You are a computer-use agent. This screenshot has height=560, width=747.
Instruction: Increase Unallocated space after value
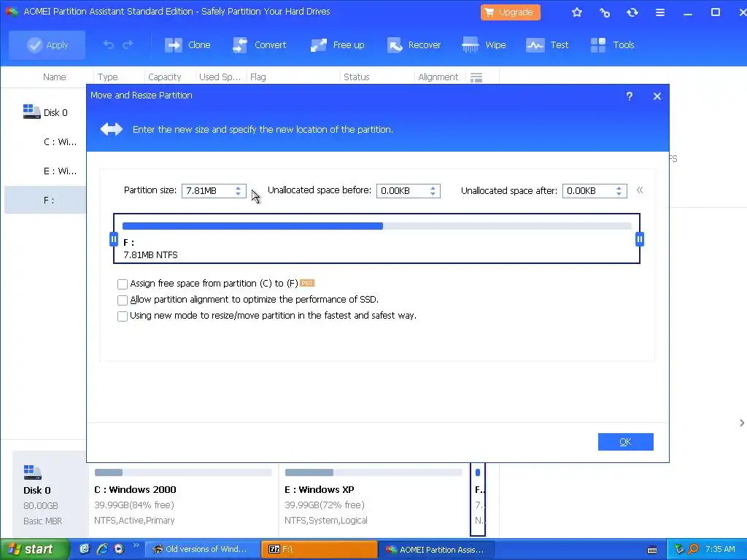[x=619, y=187]
